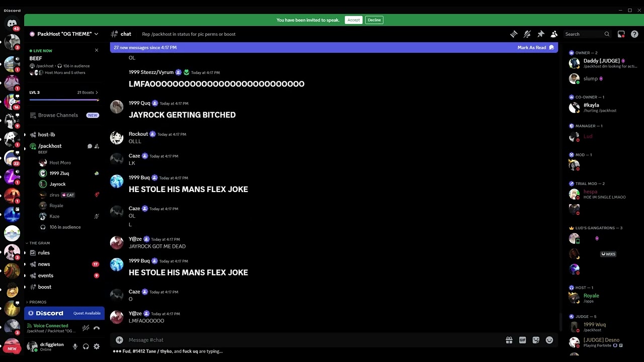The height and width of the screenshot is (362, 644).
Task: Click Mark As Read button
Action: [x=535, y=47]
